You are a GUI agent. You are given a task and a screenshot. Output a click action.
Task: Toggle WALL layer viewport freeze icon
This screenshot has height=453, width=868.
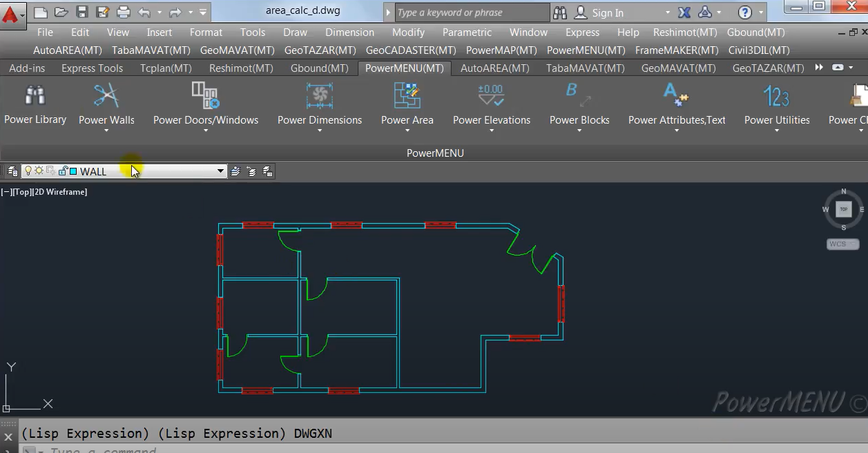[x=50, y=171]
